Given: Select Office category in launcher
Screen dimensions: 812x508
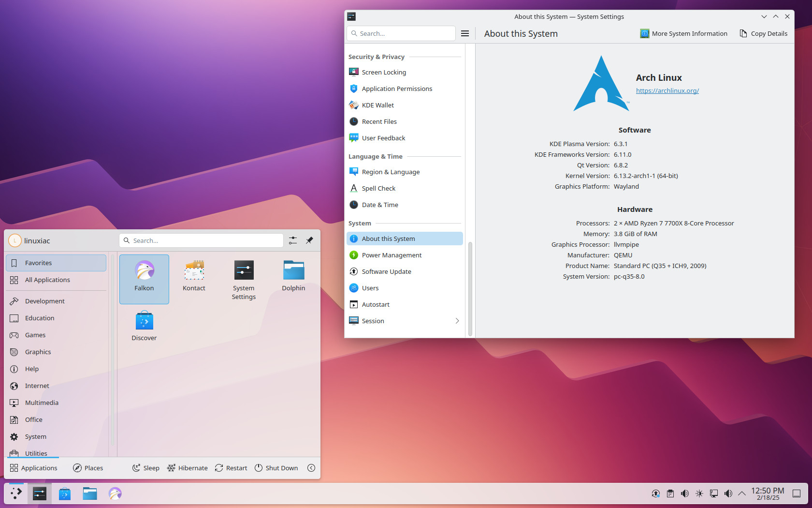Looking at the screenshot, I should 56,419.
